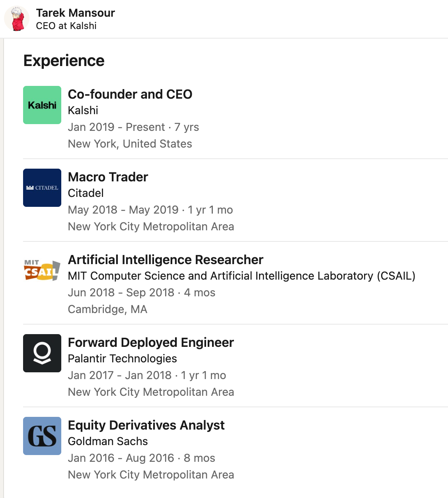This screenshot has height=498, width=448.
Task: Open the Goldman Sachs logo
Action: click(x=42, y=436)
